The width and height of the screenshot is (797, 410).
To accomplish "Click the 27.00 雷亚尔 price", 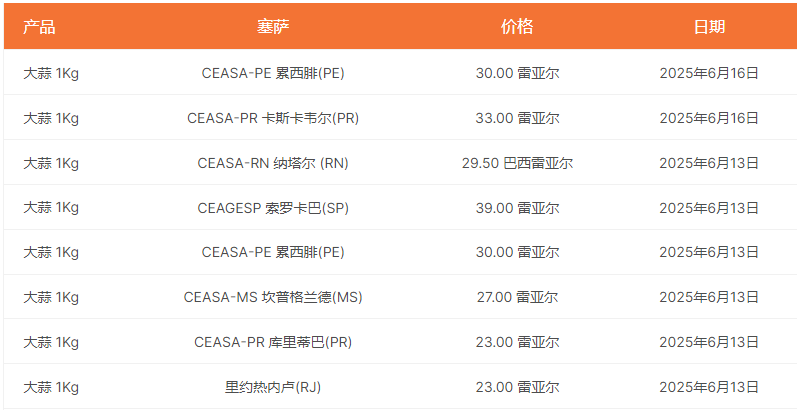I will pos(517,297).
